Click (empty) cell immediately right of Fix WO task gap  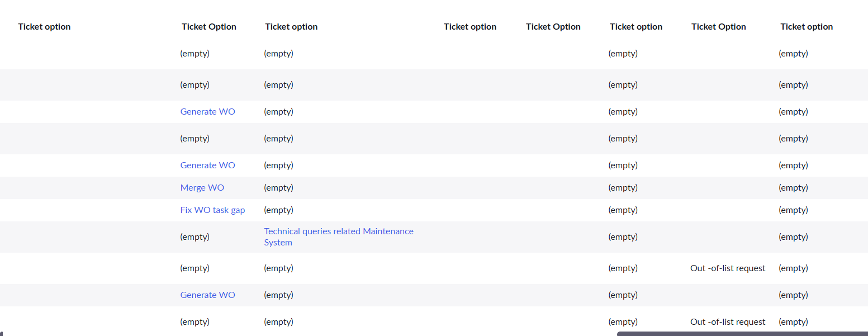pos(278,210)
